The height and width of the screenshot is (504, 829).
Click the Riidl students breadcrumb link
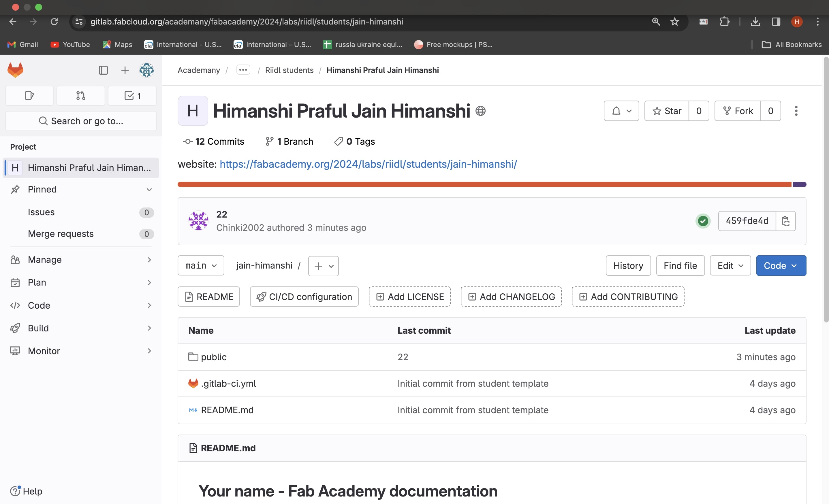pyautogui.click(x=289, y=70)
